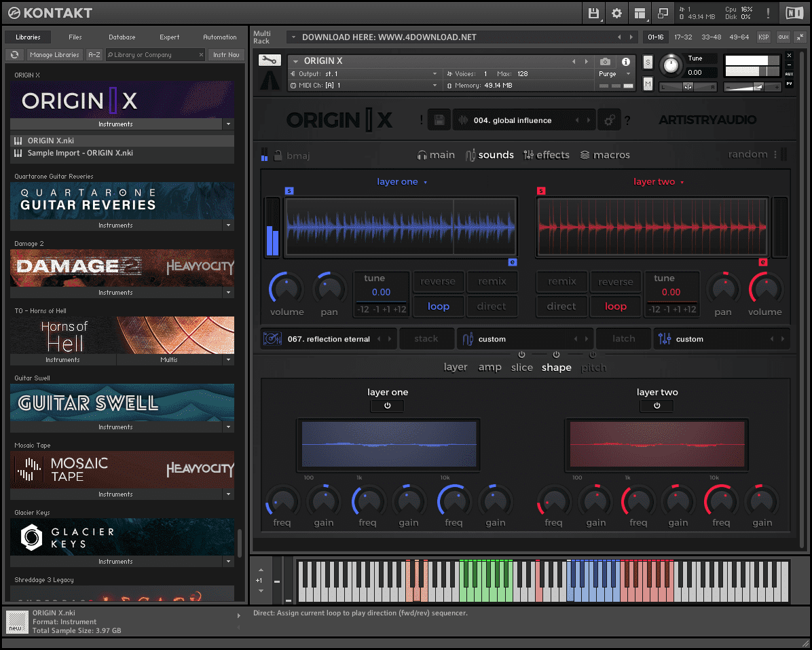Toggle instrument Mute 'M' button

[x=648, y=84]
